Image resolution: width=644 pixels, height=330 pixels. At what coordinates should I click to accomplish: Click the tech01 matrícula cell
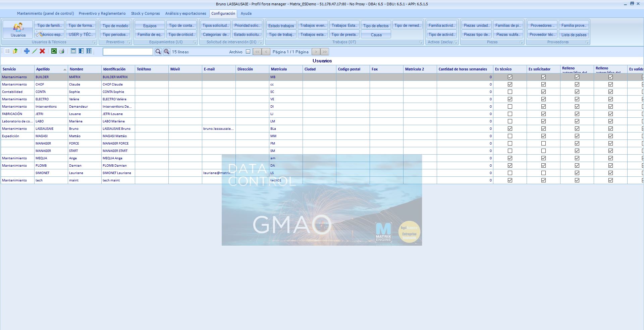pos(286,180)
